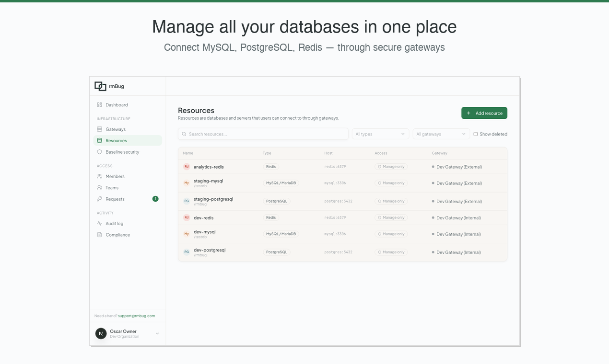Screen dimensions: 609x364
Task: Click host redis:6379 for analytics-redis
Action: click(x=335, y=167)
